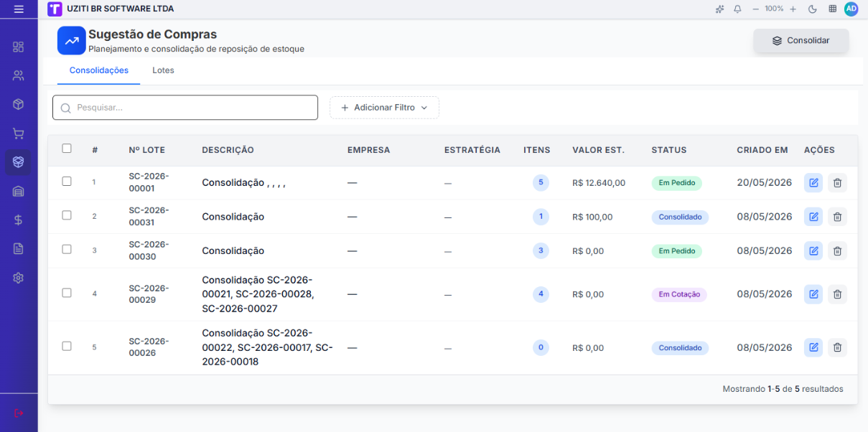Open the shopping cart icon in the sidebar

19,133
